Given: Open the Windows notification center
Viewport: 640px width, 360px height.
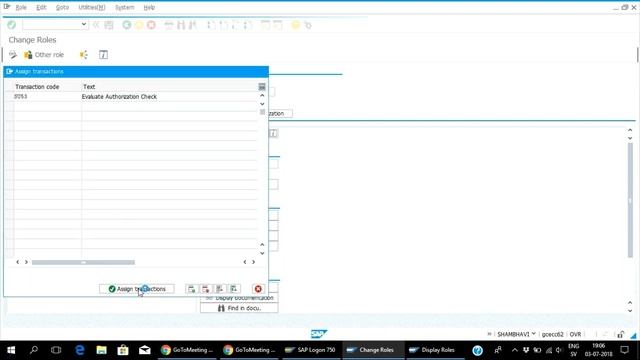Looking at the screenshot, I should pyautogui.click(x=624, y=350).
